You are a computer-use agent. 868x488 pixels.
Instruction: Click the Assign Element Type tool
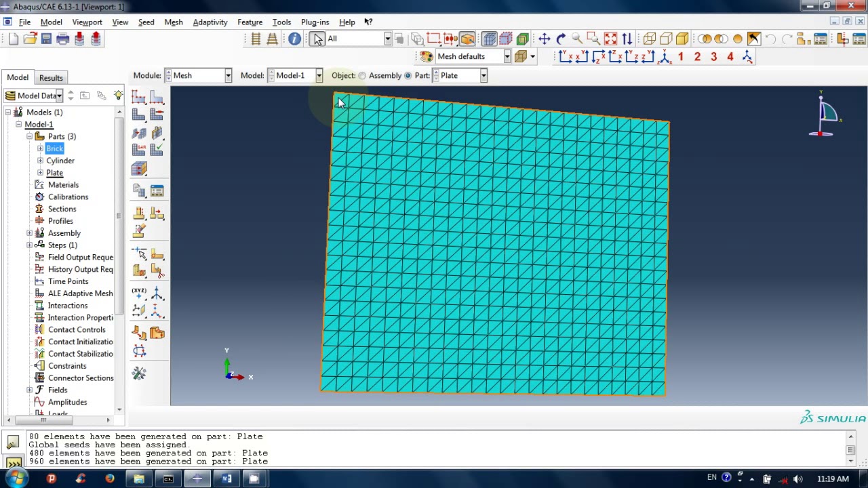tap(139, 149)
